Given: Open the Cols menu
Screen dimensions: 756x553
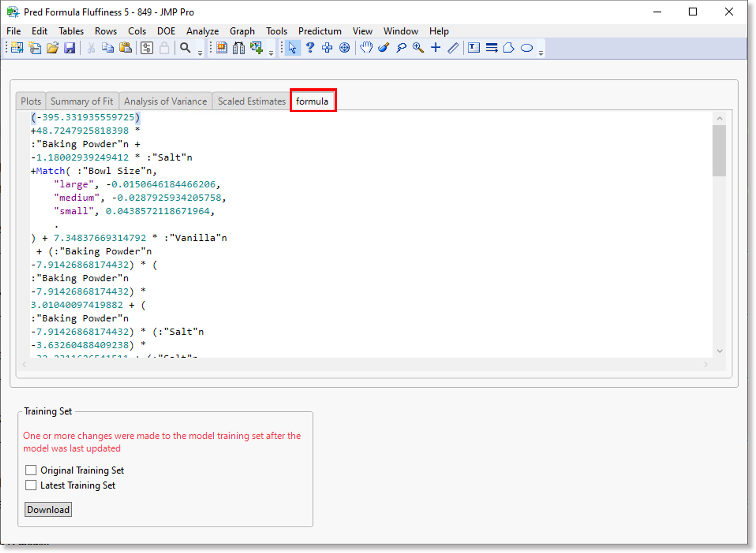Looking at the screenshot, I should pos(137,31).
